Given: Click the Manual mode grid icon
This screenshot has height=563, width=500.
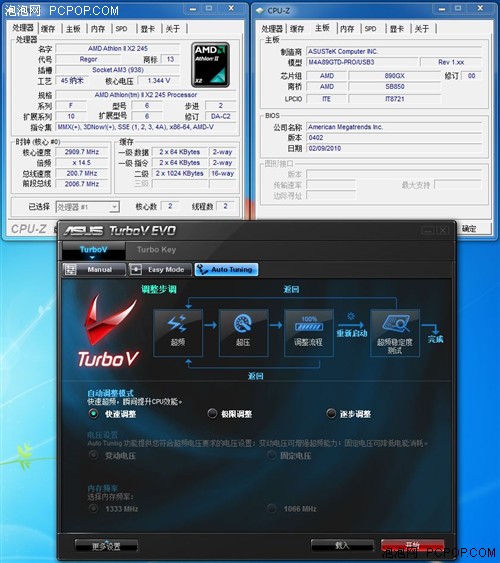Looking at the screenshot, I should (x=71, y=270).
